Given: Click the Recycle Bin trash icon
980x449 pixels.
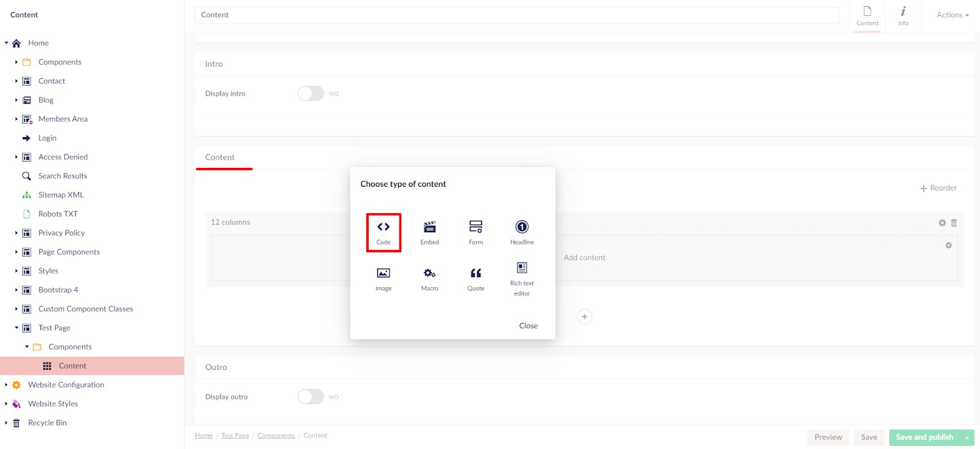Looking at the screenshot, I should [x=17, y=423].
